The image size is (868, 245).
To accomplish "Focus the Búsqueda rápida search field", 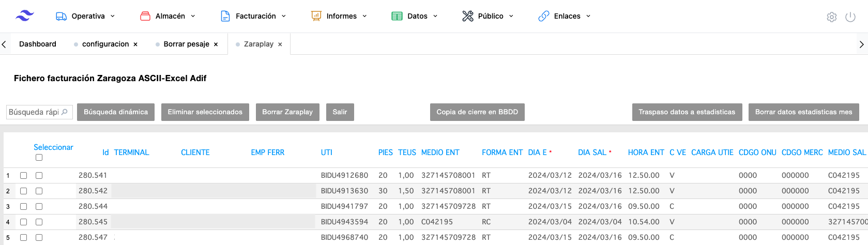I will [34, 112].
